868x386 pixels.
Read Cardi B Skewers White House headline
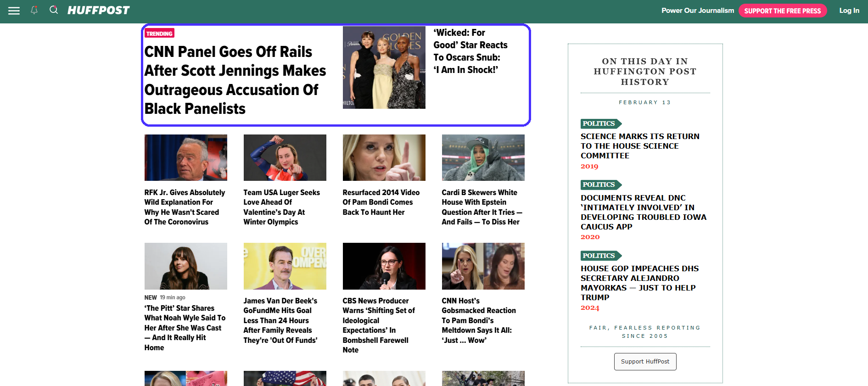(482, 207)
